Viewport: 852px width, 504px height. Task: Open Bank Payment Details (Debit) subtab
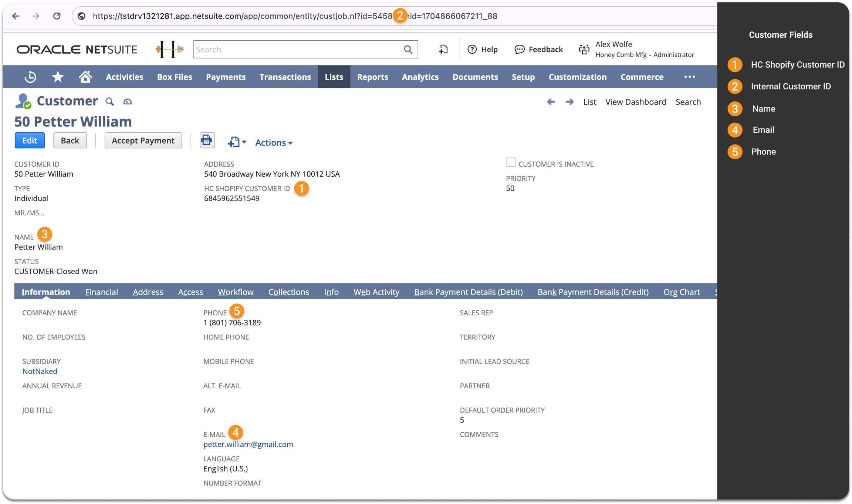[x=469, y=292]
